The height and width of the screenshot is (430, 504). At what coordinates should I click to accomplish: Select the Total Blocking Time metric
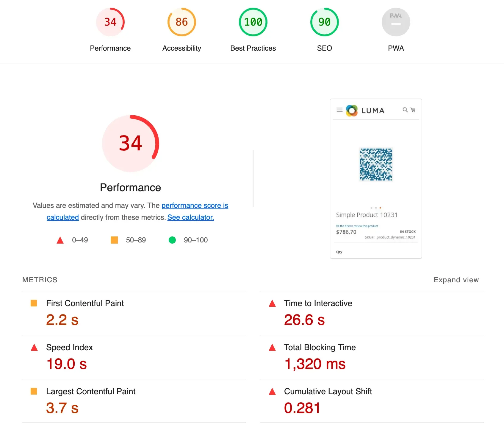click(320, 348)
